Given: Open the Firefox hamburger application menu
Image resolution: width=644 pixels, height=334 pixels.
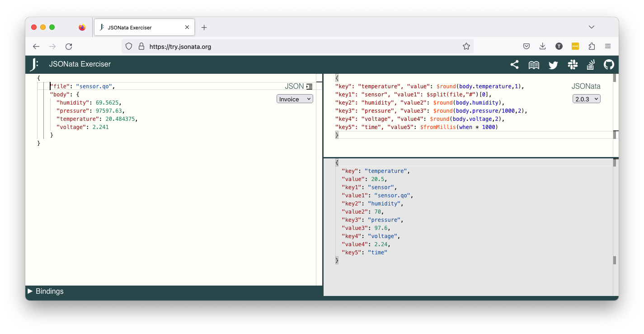Looking at the screenshot, I should pos(608,46).
